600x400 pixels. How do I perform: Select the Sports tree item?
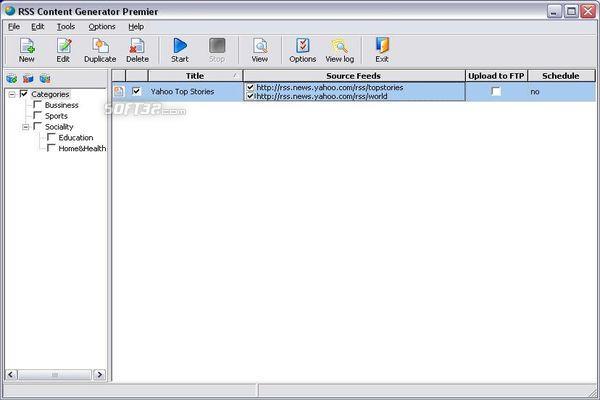pos(56,116)
